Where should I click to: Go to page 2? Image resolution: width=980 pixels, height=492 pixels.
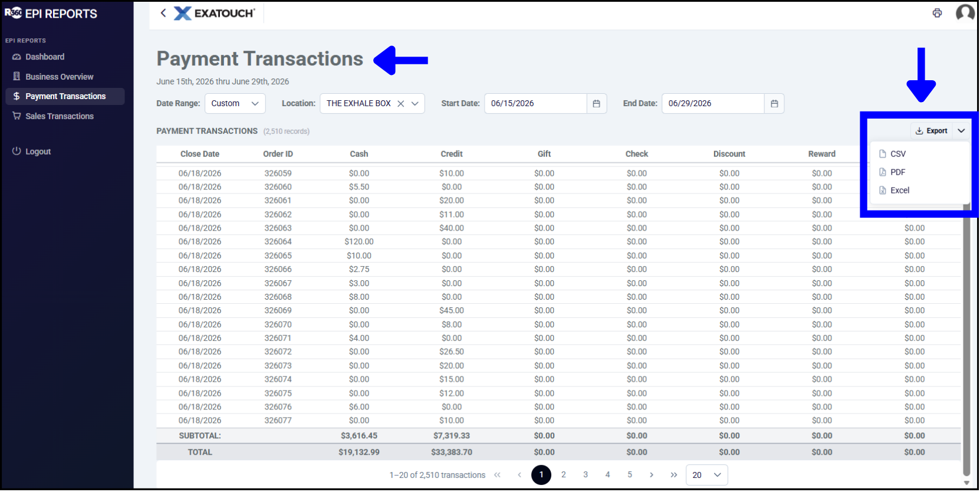pyautogui.click(x=563, y=475)
